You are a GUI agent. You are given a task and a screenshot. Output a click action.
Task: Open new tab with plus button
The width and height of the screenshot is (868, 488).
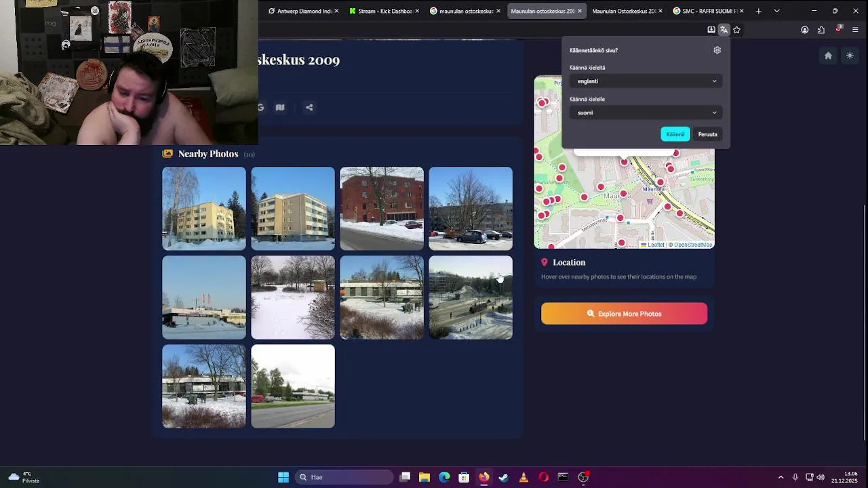pos(758,11)
